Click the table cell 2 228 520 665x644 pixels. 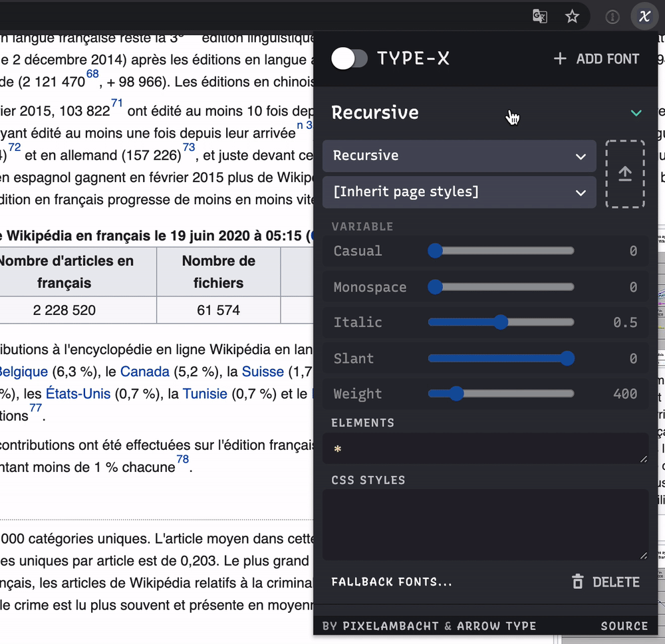[x=65, y=310]
